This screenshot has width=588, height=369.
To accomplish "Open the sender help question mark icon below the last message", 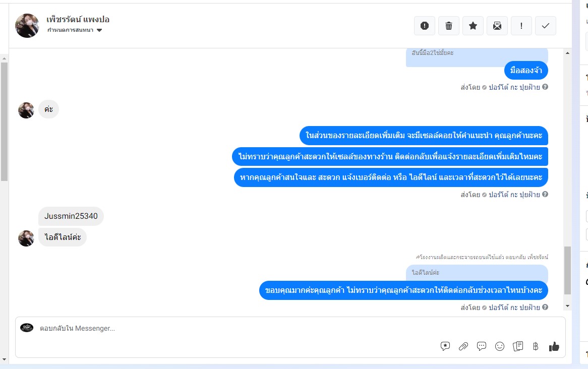I will [x=545, y=307].
